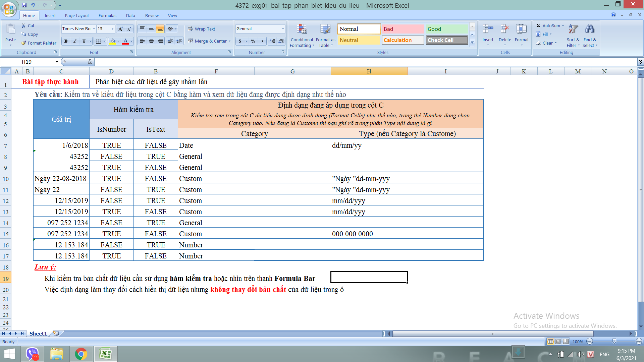Image resolution: width=644 pixels, height=362 pixels.
Task: Open Chrome from the Windows taskbar
Action: (x=81, y=354)
